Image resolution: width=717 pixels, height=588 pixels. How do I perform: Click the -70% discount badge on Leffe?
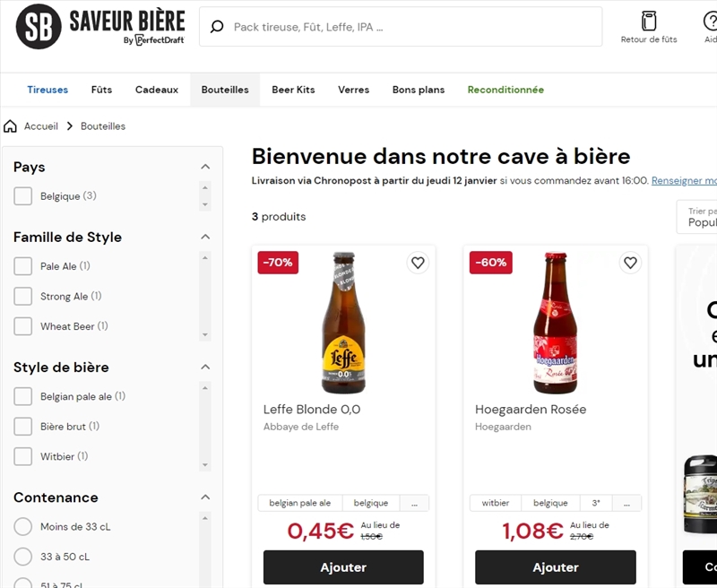278,263
